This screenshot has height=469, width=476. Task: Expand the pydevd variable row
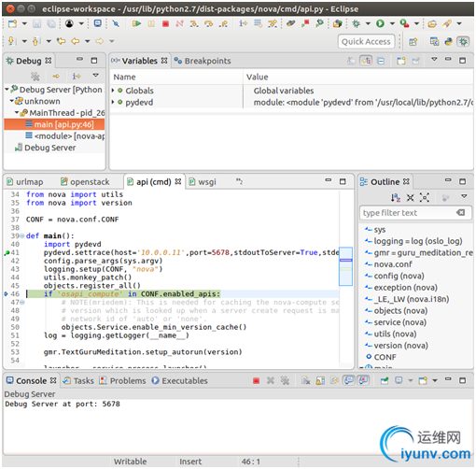(113, 102)
